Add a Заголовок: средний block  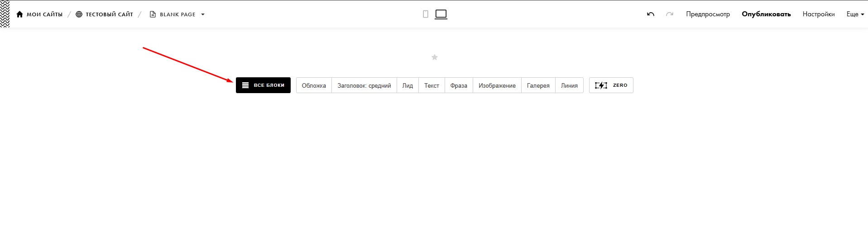click(364, 85)
